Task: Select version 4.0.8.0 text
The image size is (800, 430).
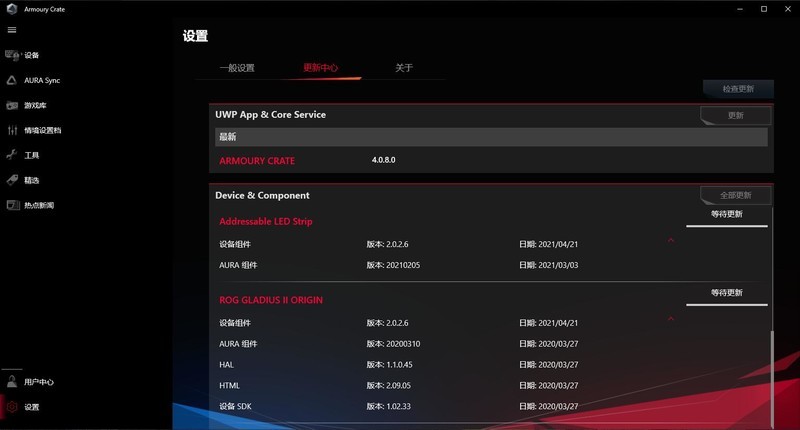Action: pos(384,160)
